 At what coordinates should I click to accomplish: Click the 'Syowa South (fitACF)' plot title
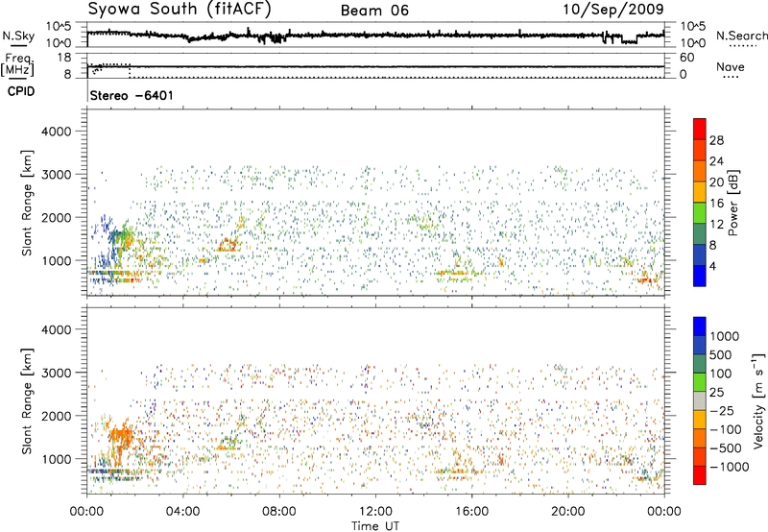[180, 9]
